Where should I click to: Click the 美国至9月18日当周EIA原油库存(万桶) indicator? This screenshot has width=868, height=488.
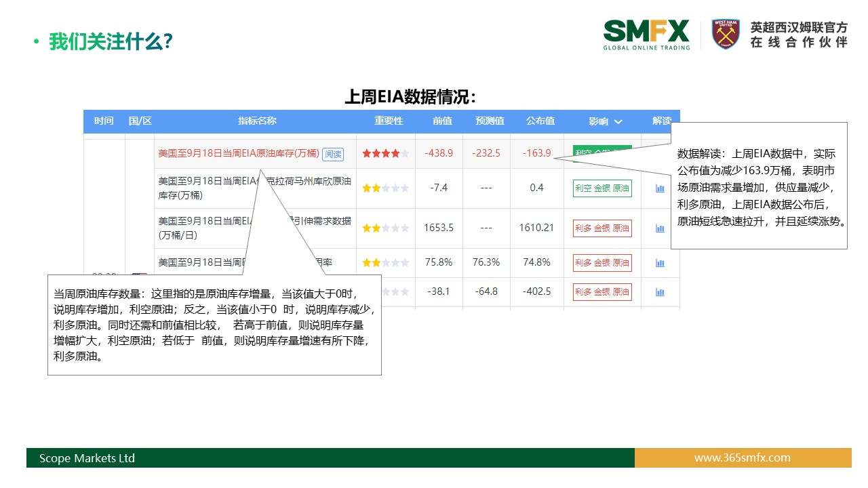coord(239,154)
